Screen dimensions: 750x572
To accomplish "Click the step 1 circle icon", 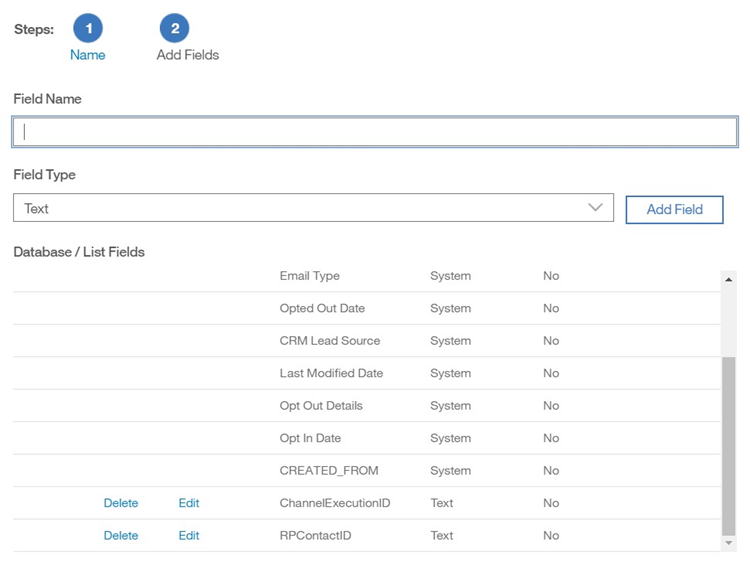I will pos(88,29).
